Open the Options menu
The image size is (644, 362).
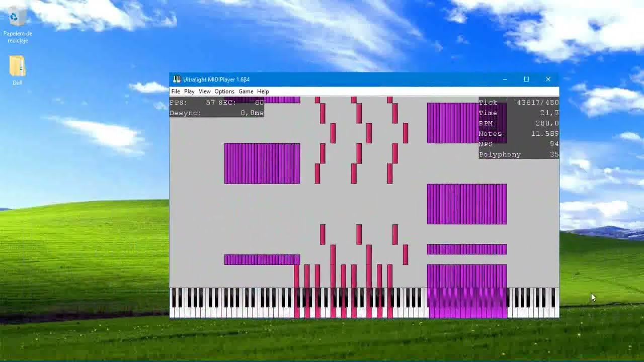[224, 92]
